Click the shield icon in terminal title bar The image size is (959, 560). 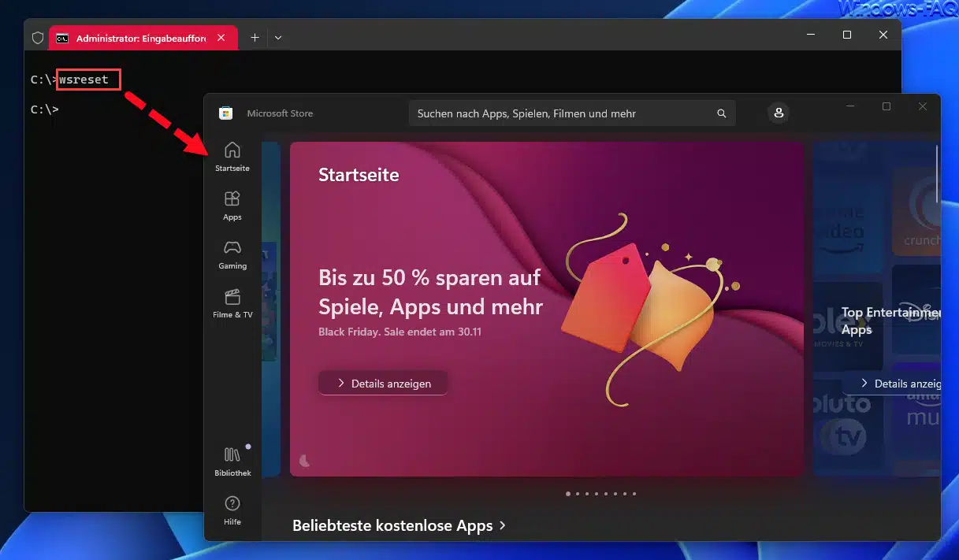(x=37, y=38)
